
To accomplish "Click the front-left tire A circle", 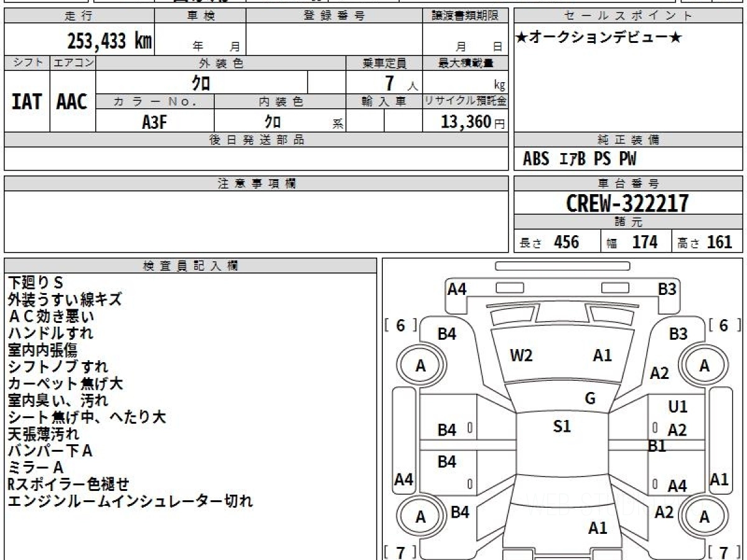I will pos(421,366).
